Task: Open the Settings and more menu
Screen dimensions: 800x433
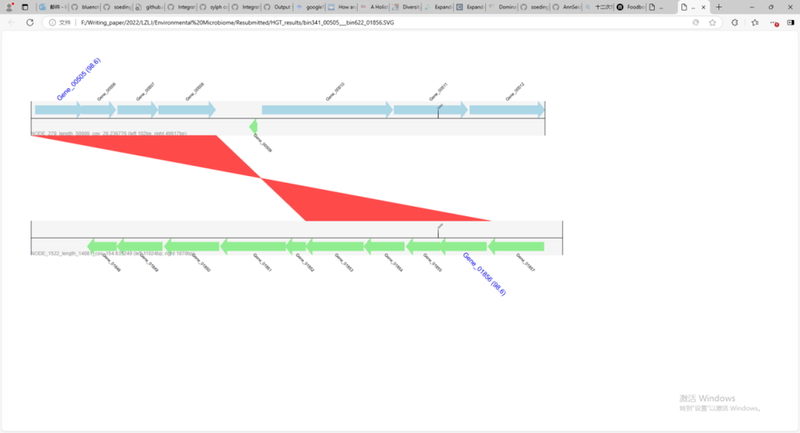Action: tap(773, 21)
